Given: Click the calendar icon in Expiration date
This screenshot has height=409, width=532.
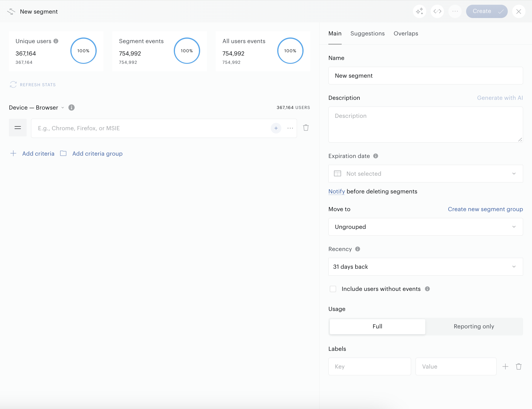Looking at the screenshot, I should (x=338, y=174).
